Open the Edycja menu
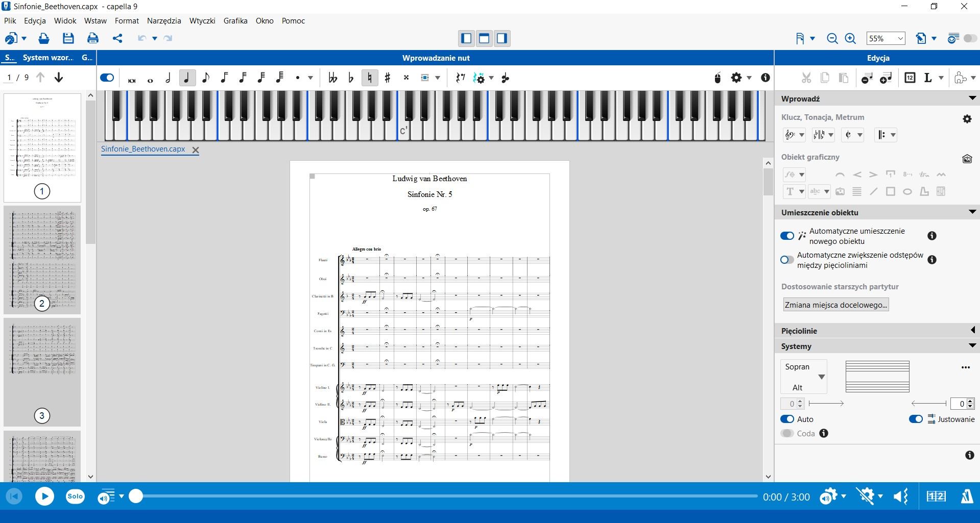980x523 pixels. (35, 21)
